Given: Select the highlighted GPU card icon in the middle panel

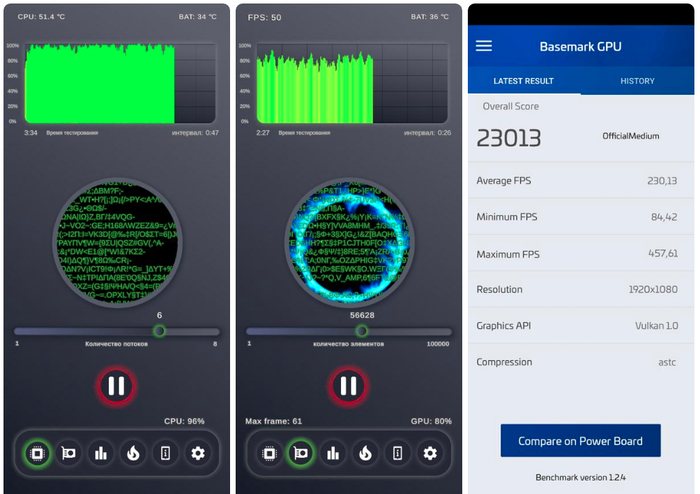Looking at the screenshot, I should click(x=301, y=453).
